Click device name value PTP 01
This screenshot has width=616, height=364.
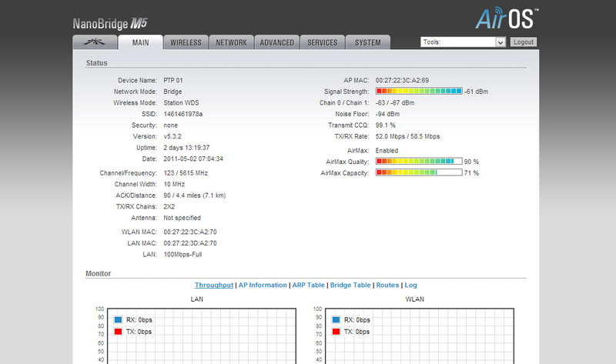173,80
